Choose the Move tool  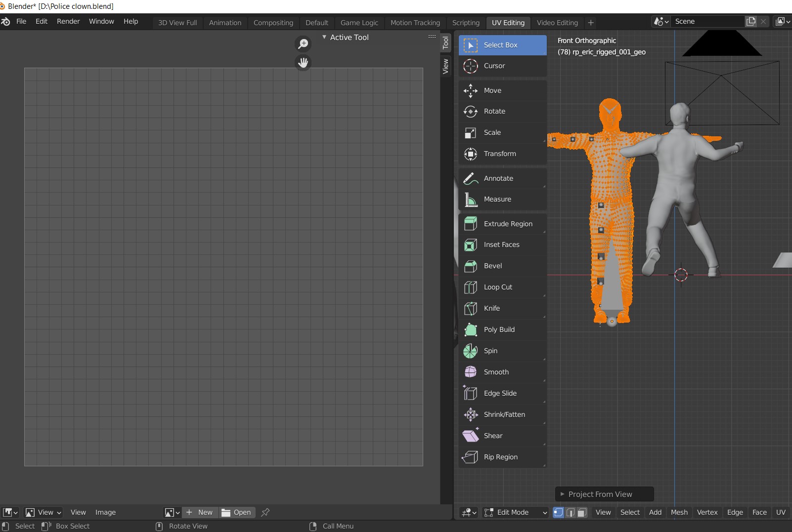502,90
